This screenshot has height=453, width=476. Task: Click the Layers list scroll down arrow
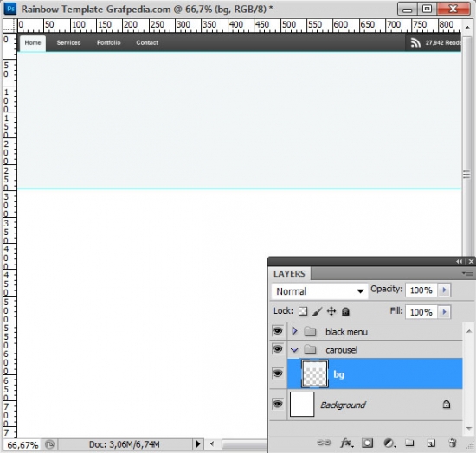click(469, 428)
